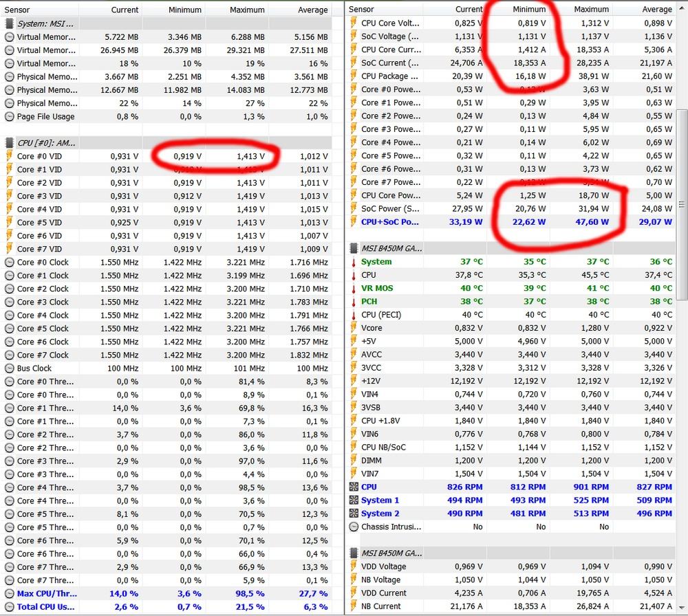
Task: Click the system icon next to System: MSI...
Action: (9, 23)
